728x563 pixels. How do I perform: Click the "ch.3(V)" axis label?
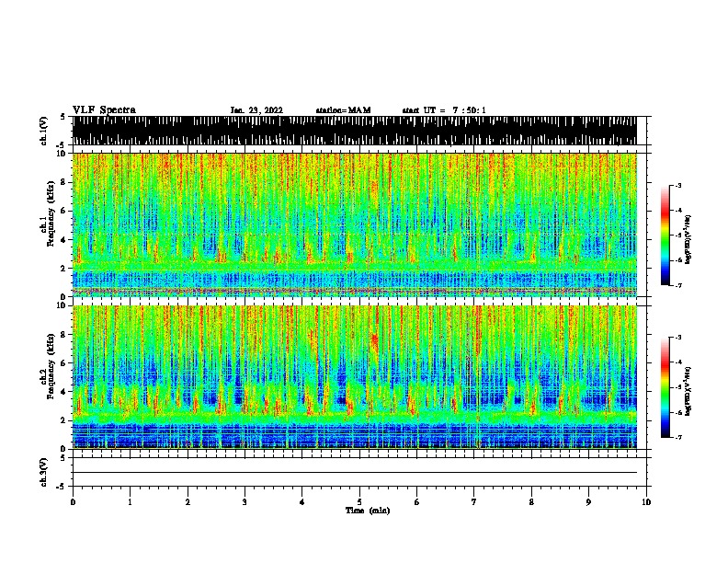[44, 473]
